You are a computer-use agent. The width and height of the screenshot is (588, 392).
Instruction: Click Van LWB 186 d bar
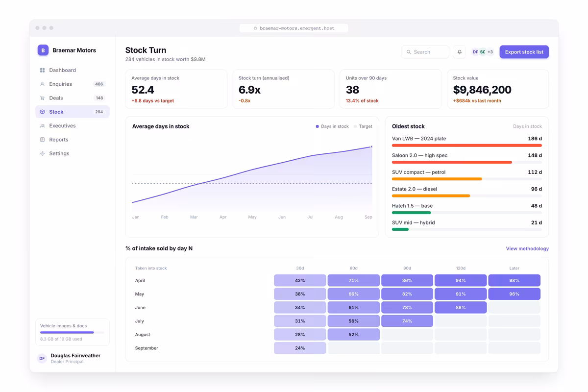click(467, 146)
